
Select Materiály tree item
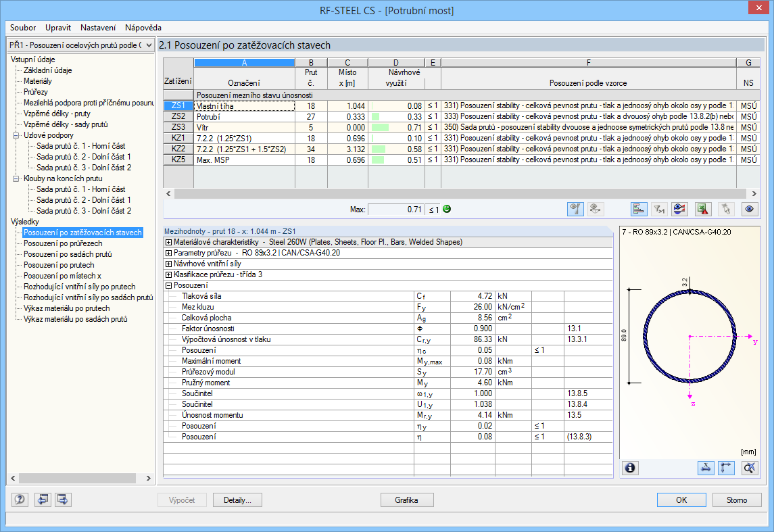(x=37, y=81)
